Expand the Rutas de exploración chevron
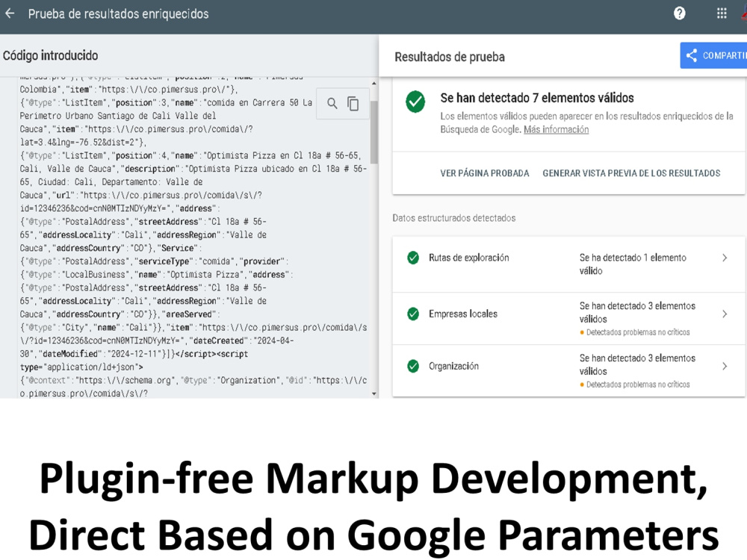Viewport: 747px width, 560px height. point(725,258)
